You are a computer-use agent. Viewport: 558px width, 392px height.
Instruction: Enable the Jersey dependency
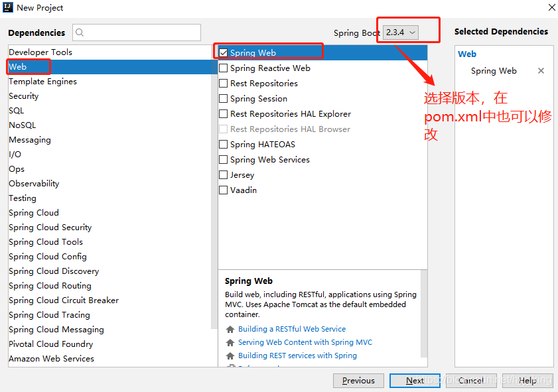click(x=223, y=175)
